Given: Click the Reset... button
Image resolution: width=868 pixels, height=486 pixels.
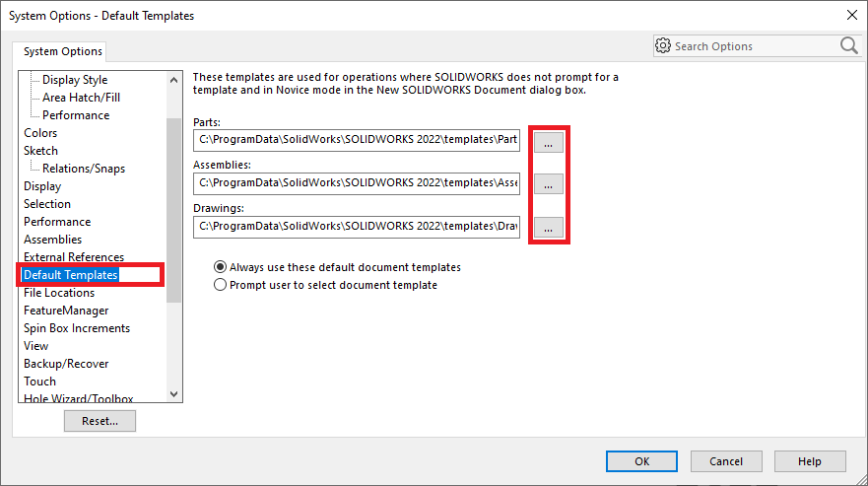Looking at the screenshot, I should pyautogui.click(x=100, y=421).
